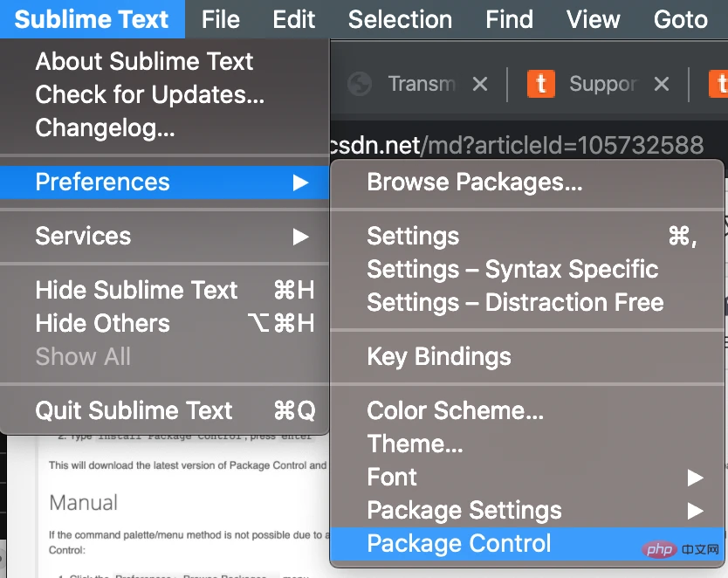Open Settings – Distraction Free

coord(527,302)
